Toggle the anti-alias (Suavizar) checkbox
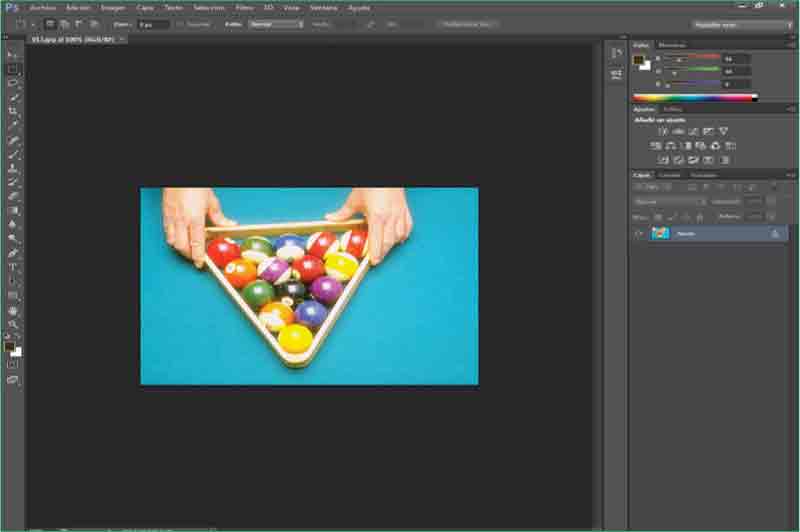The image size is (800, 532). coord(180,23)
